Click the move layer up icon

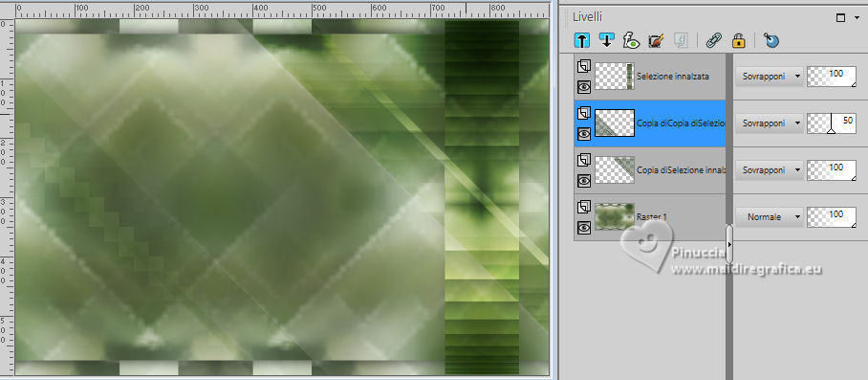[x=582, y=40]
